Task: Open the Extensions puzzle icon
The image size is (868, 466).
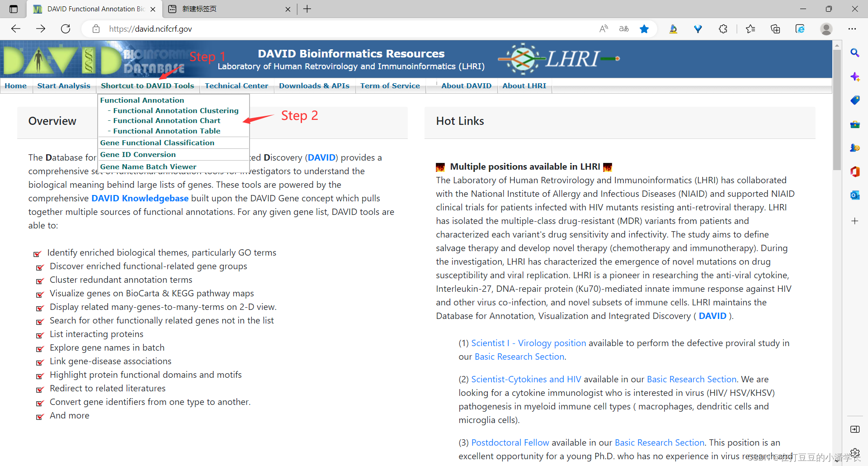Action: click(x=723, y=29)
